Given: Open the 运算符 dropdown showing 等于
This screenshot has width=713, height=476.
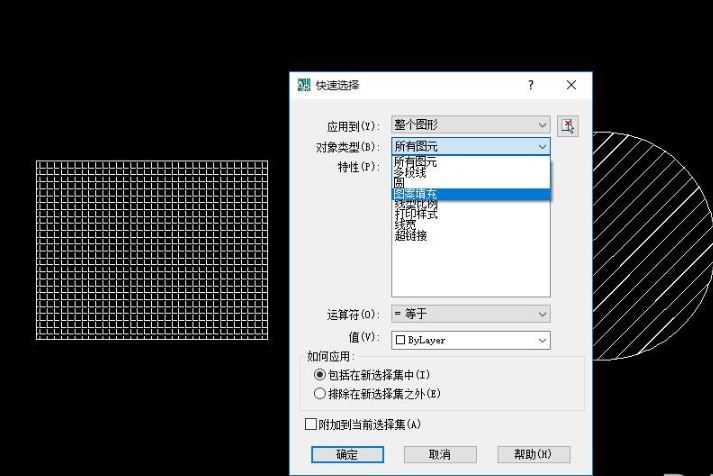Looking at the screenshot, I should 471,314.
